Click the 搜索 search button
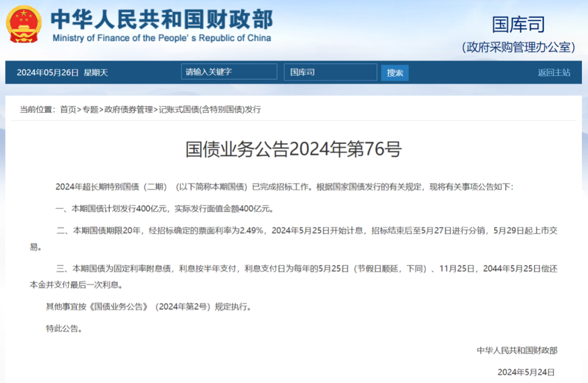Image resolution: width=588 pixels, height=383 pixels. click(395, 73)
